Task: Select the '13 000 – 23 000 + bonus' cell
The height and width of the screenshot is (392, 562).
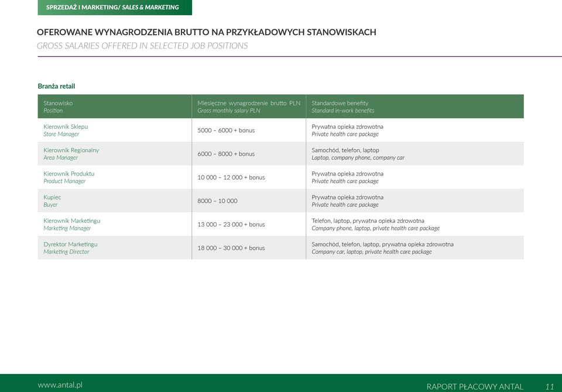Action: (x=249, y=224)
